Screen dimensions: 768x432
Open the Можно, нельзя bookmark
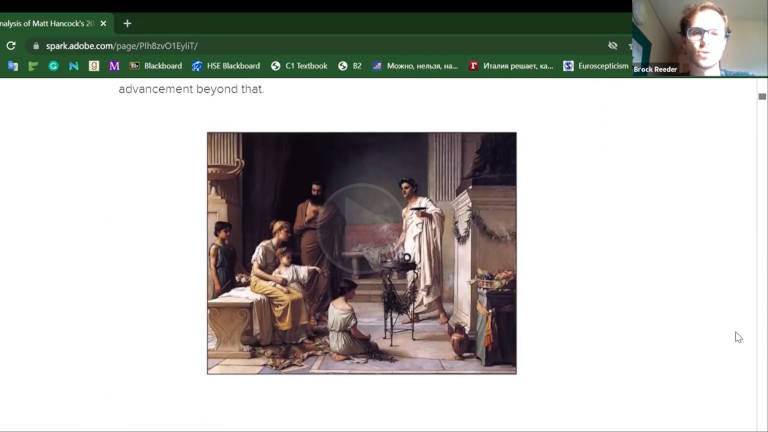pos(415,66)
